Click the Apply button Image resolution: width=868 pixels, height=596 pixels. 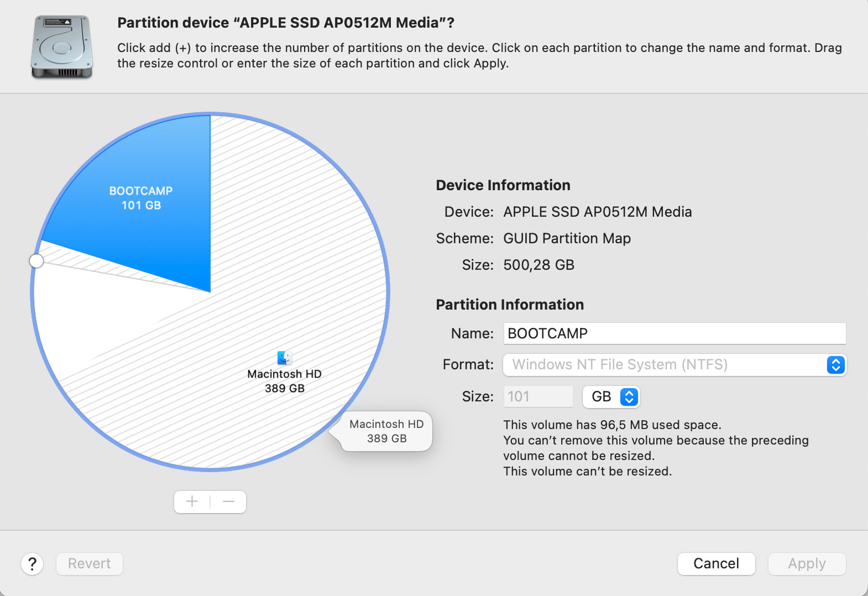[x=807, y=564]
